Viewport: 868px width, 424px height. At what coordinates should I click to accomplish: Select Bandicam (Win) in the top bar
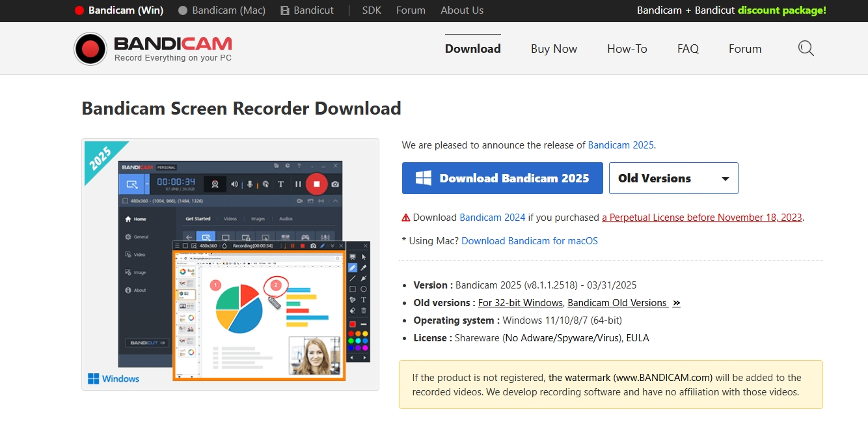[119, 10]
